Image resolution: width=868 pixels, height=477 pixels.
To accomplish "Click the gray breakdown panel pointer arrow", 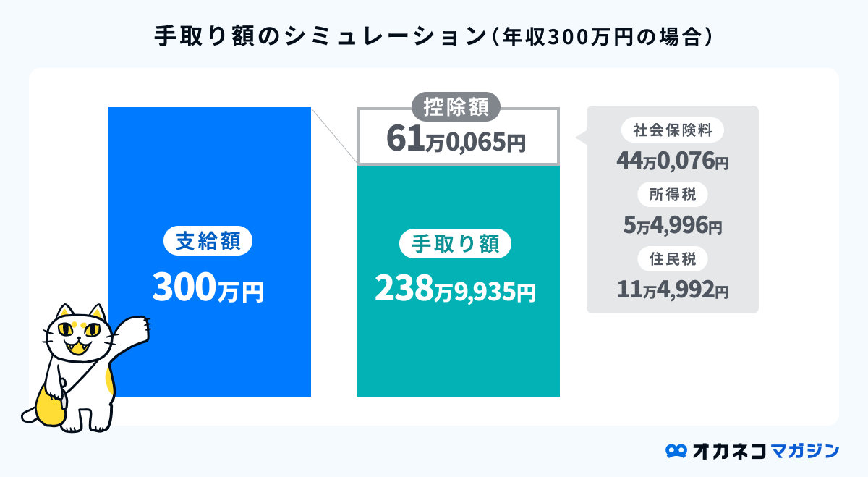I will pos(580,137).
